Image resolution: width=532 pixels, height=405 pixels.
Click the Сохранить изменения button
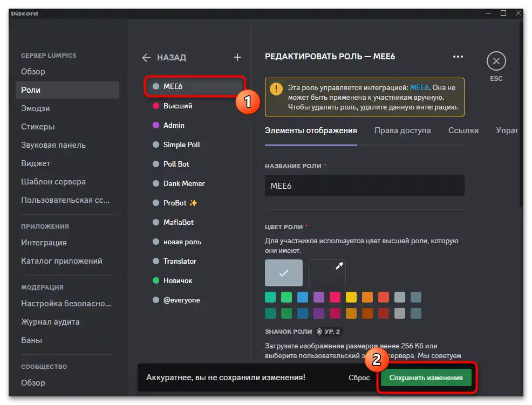tap(426, 377)
